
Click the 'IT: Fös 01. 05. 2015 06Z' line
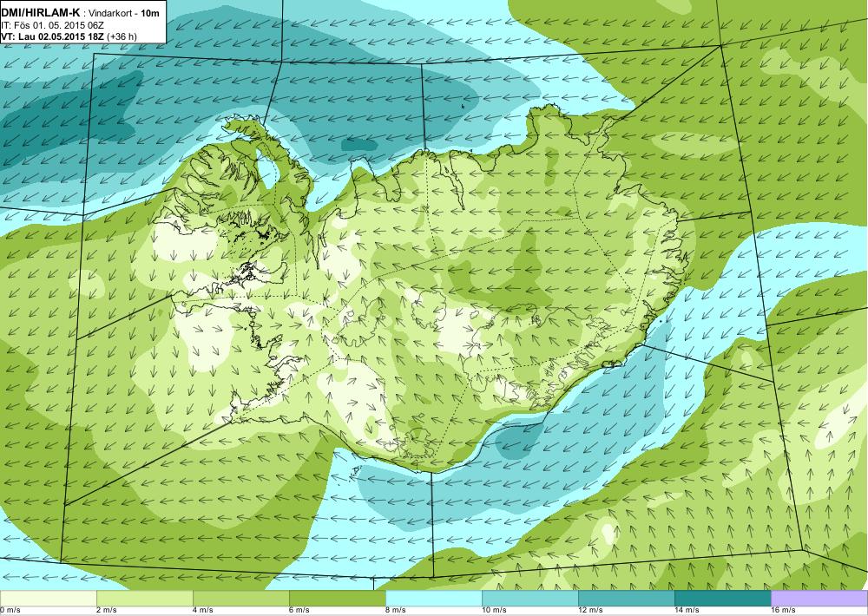tap(52, 25)
